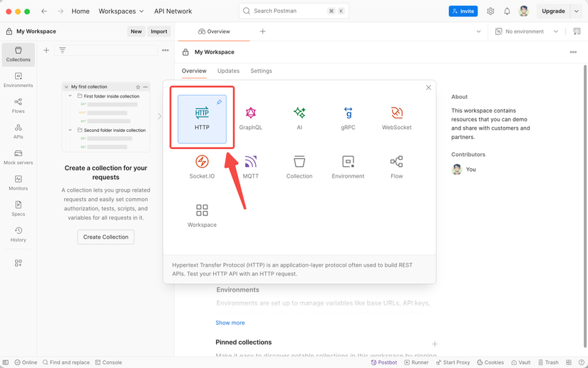Select the HTTP request tile
This screenshot has width=588, height=368.
pyautogui.click(x=202, y=119)
